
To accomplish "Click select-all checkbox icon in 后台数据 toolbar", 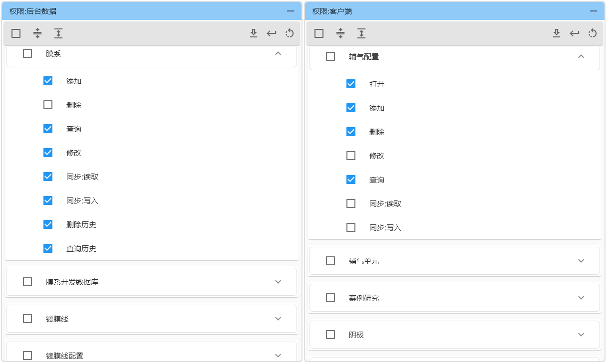I will tap(16, 33).
